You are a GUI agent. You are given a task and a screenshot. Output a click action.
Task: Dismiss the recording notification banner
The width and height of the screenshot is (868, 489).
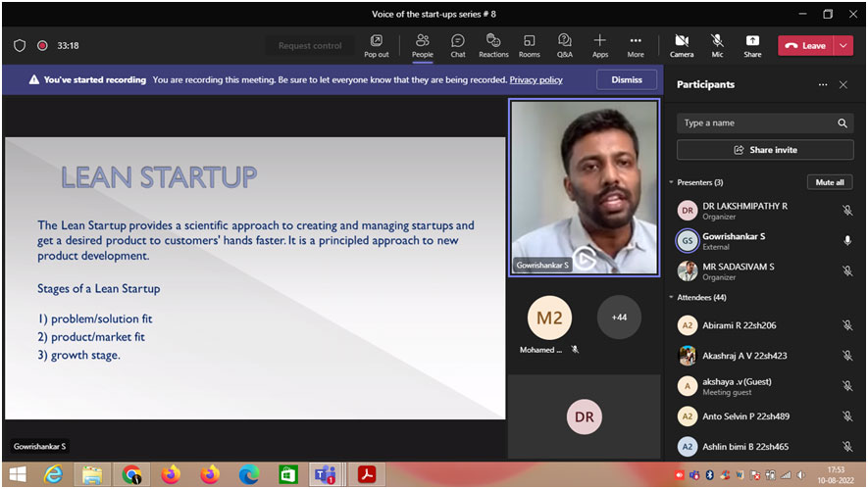pyautogui.click(x=627, y=79)
